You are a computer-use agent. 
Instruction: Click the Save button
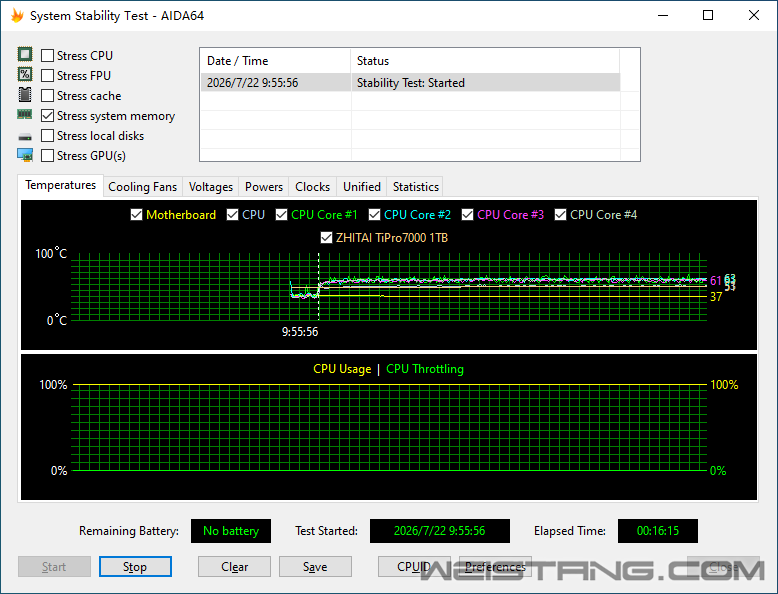315,567
